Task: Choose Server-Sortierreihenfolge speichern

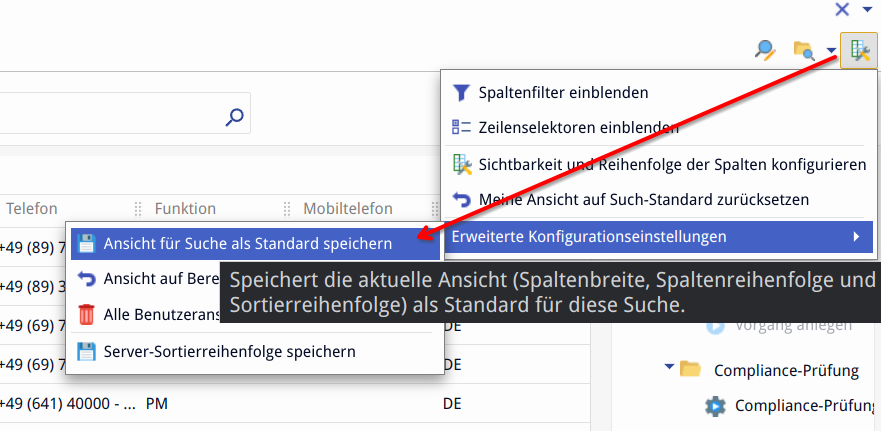Action: pos(229,351)
